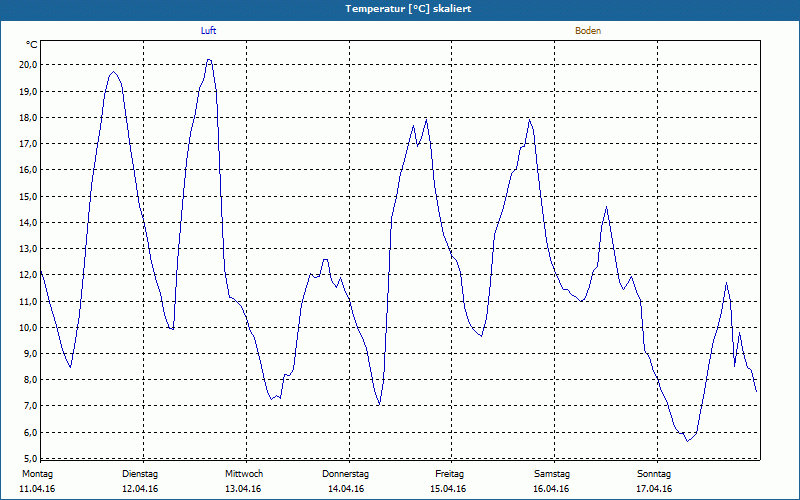Click the '19,0' y-axis value
The image size is (800, 500).
28,91
